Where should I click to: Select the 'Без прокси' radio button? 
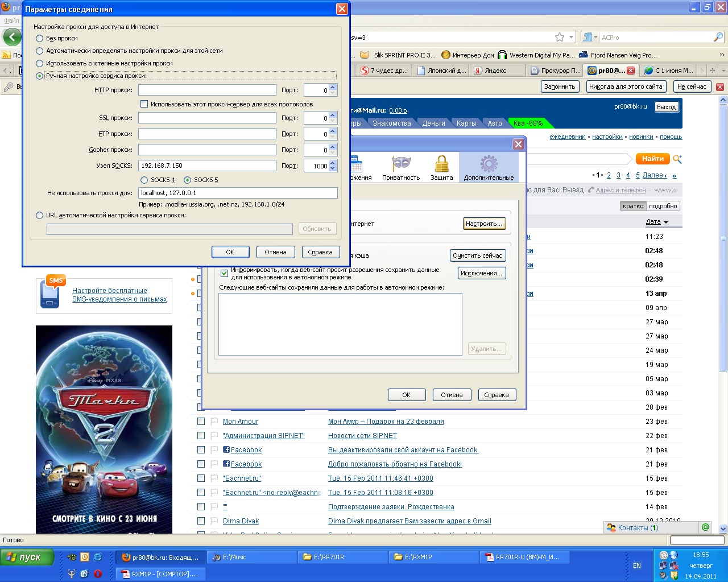[40, 38]
